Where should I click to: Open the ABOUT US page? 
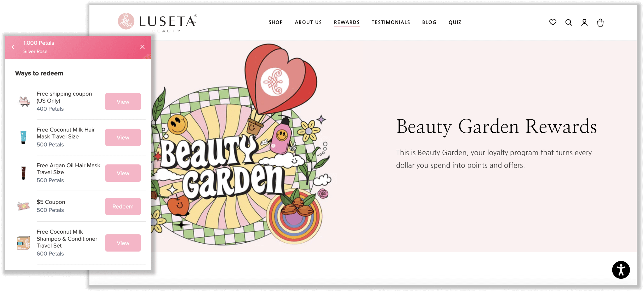308,22
